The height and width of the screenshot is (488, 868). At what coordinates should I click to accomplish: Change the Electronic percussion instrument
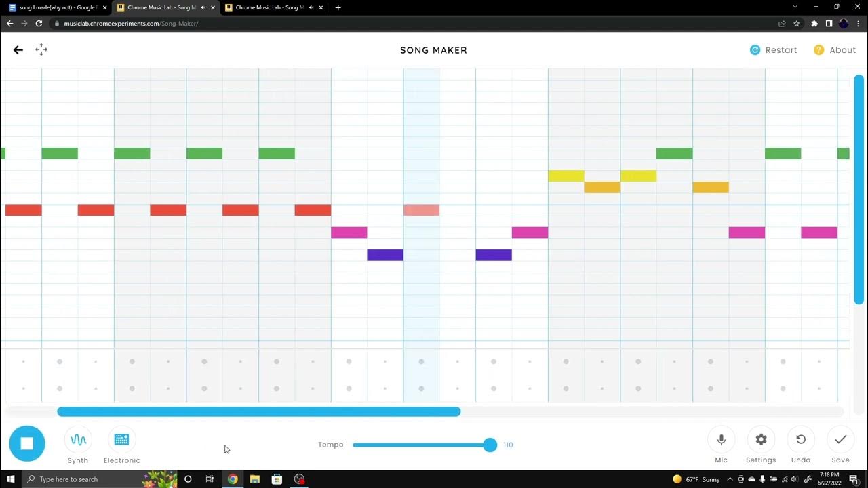coord(122,447)
